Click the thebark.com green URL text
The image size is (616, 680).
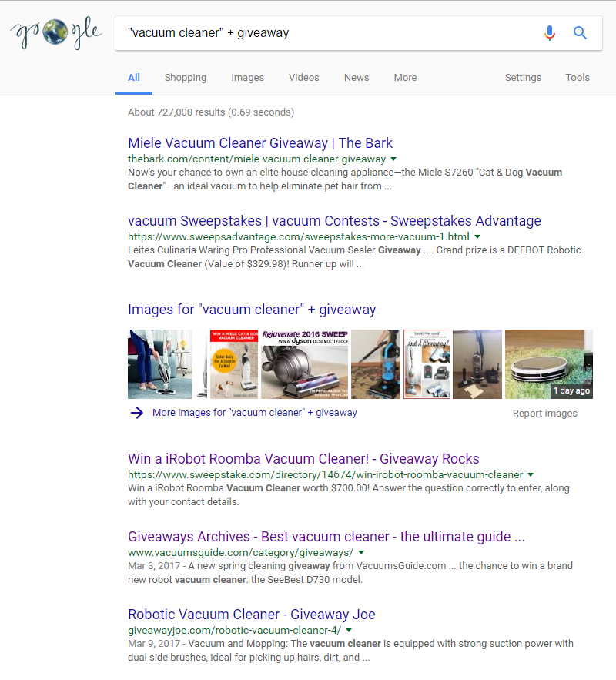tap(256, 159)
